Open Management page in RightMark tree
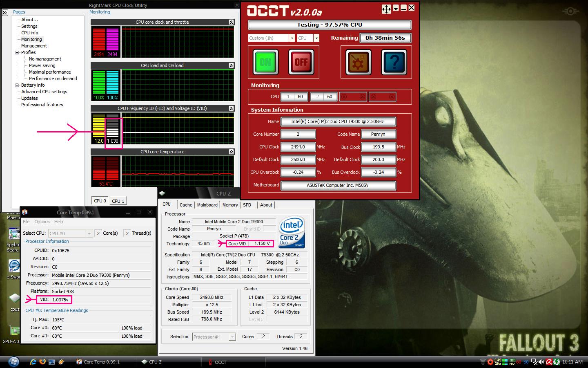The width and height of the screenshot is (588, 368). click(34, 46)
